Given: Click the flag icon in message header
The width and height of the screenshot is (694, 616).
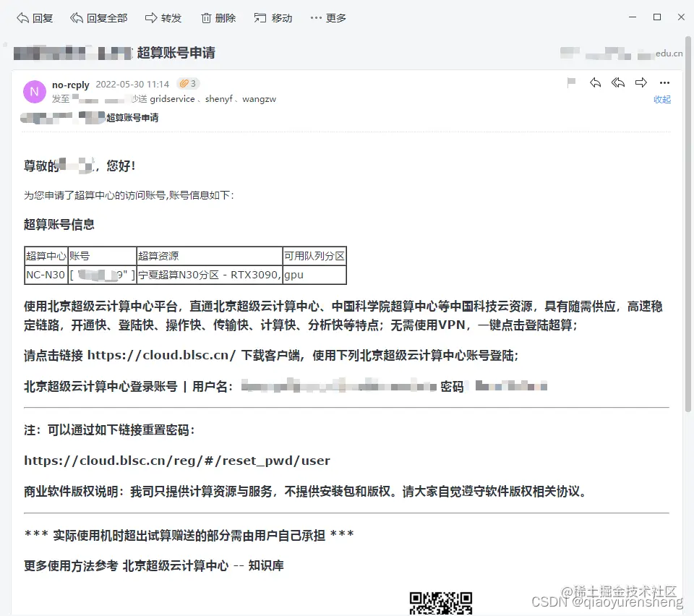Looking at the screenshot, I should click(x=571, y=82).
